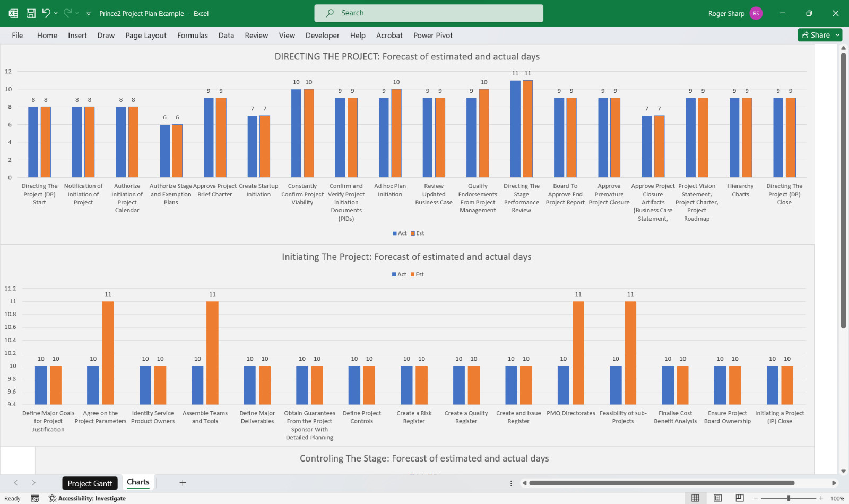Image resolution: width=849 pixels, height=504 pixels.
Task: Open the Formulas ribbon tab
Action: tap(192, 36)
